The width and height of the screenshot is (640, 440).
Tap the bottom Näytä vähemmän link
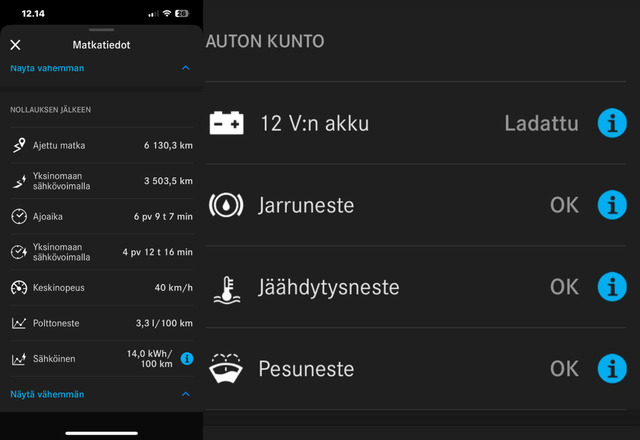pyautogui.click(x=47, y=394)
